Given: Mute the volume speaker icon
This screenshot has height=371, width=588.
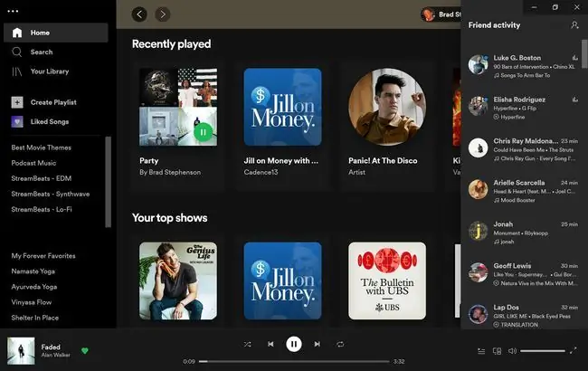Looking at the screenshot, I should click(x=512, y=351).
